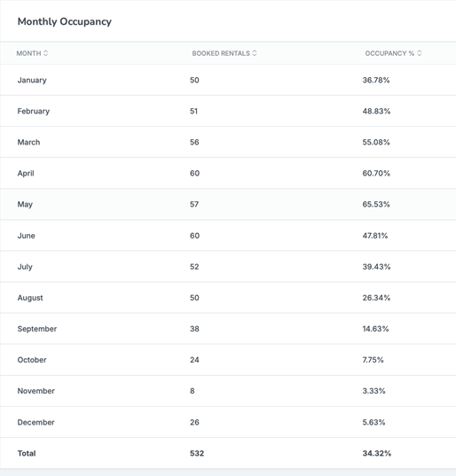Image resolution: width=456 pixels, height=476 pixels.
Task: Select the July row
Action: [x=228, y=267]
